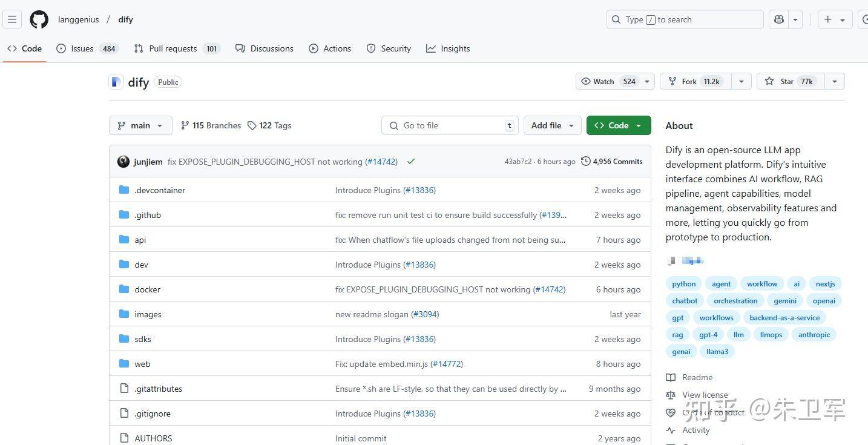
Task: Select the backend-as-a-service topic tag
Action: pyautogui.click(x=784, y=318)
